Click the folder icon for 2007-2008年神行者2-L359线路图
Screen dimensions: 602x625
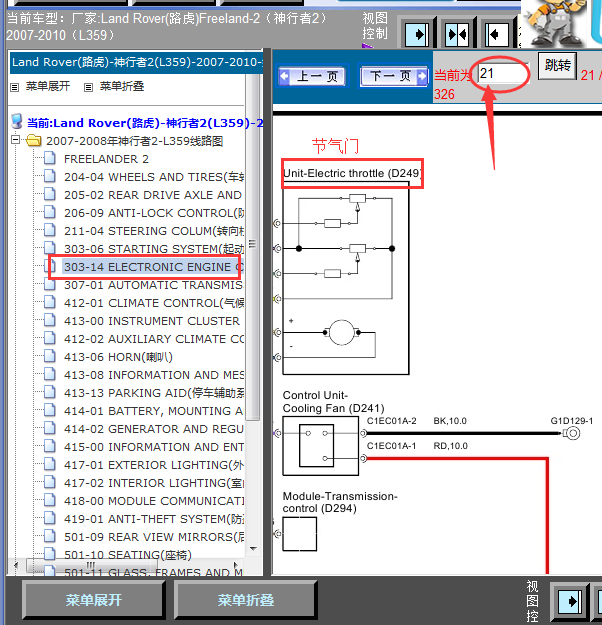point(34,140)
